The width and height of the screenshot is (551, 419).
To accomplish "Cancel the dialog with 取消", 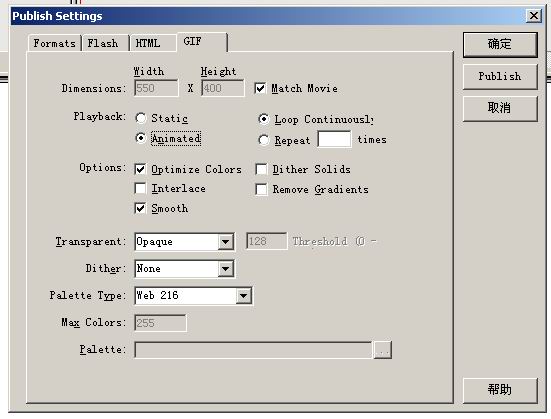I will (500, 109).
